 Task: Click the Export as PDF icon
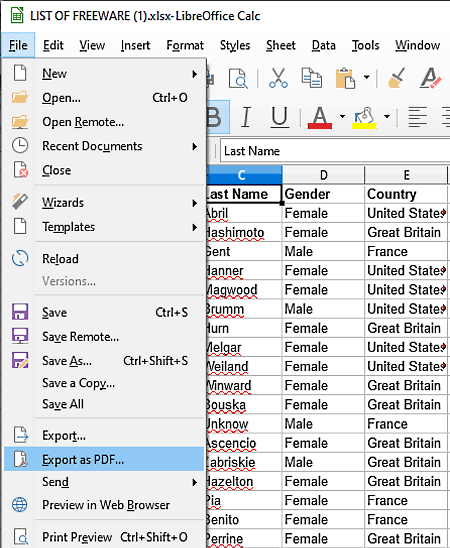tap(20, 459)
